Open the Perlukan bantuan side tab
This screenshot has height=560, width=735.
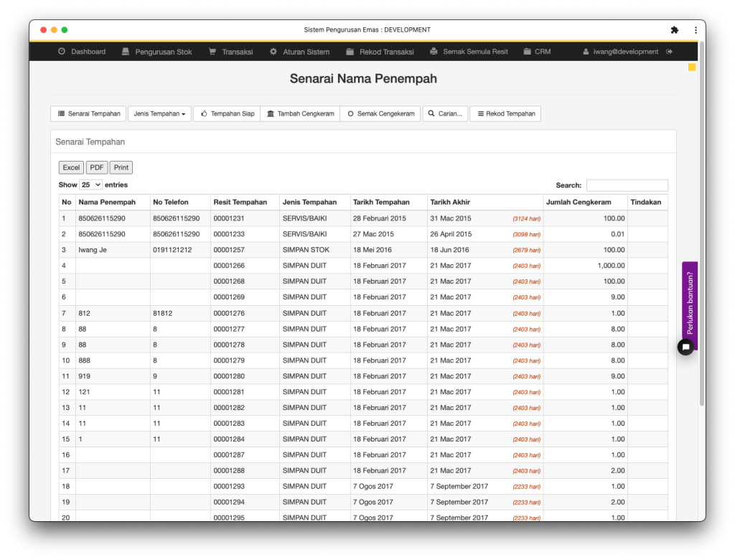pos(689,301)
